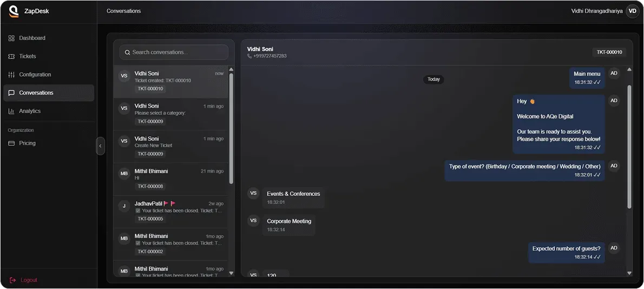Click the ZapDesk logo icon

click(14, 11)
